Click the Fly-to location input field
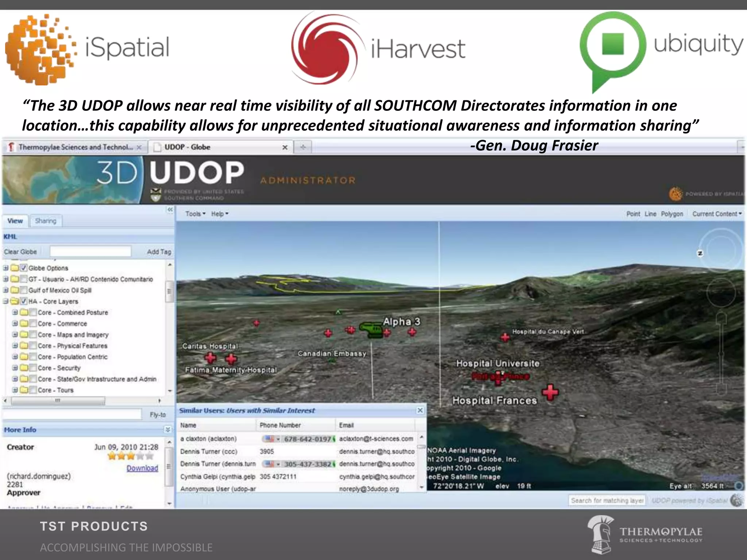The image size is (747, 560). pyautogui.click(x=72, y=414)
